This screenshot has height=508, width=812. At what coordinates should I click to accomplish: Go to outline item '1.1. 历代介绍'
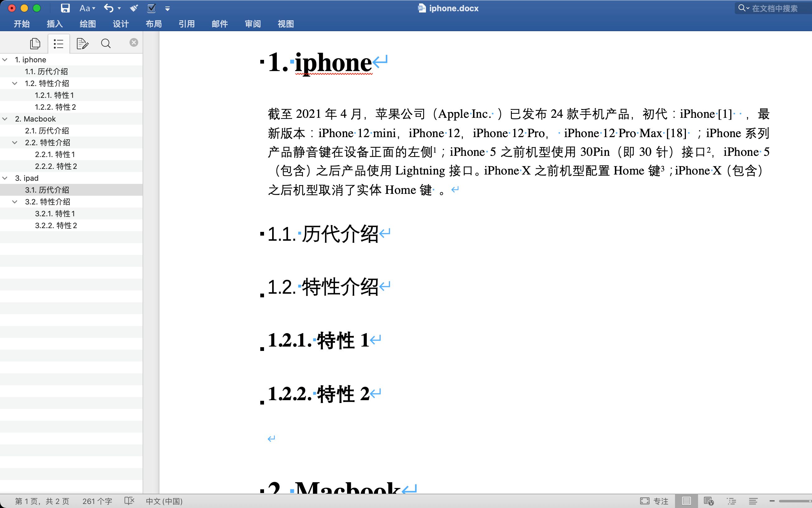(x=46, y=72)
